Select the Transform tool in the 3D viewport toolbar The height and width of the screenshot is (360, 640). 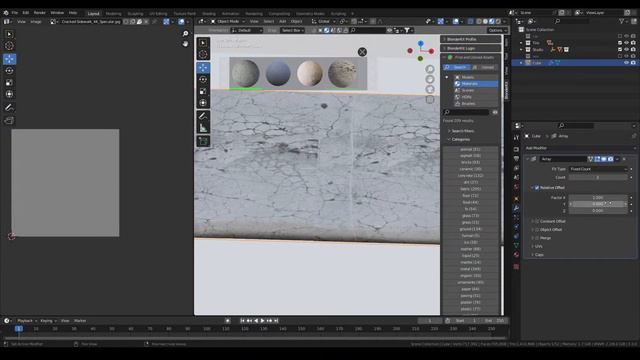click(x=203, y=103)
